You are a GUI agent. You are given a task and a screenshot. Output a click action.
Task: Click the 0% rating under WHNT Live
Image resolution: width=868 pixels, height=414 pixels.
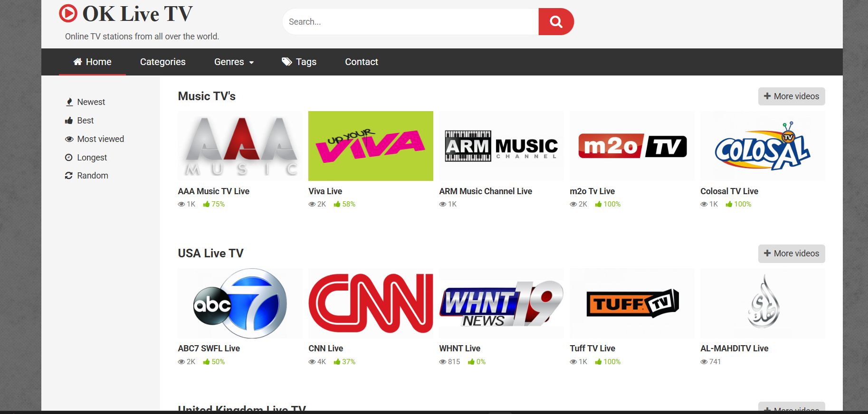click(x=477, y=362)
